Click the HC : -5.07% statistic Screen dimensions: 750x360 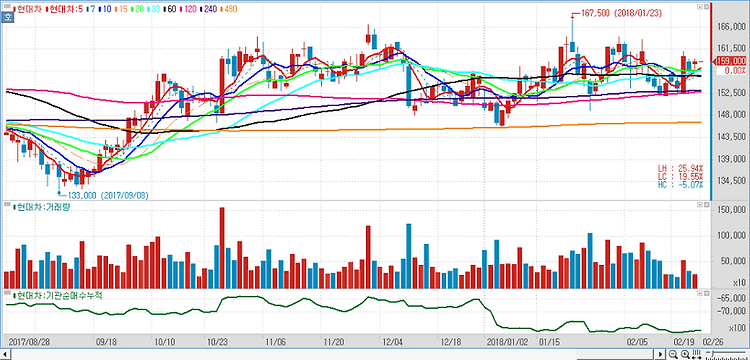click(x=680, y=184)
